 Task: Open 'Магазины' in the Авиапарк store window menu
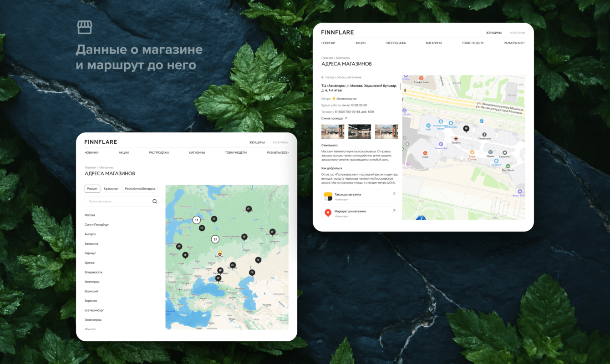pyautogui.click(x=434, y=43)
